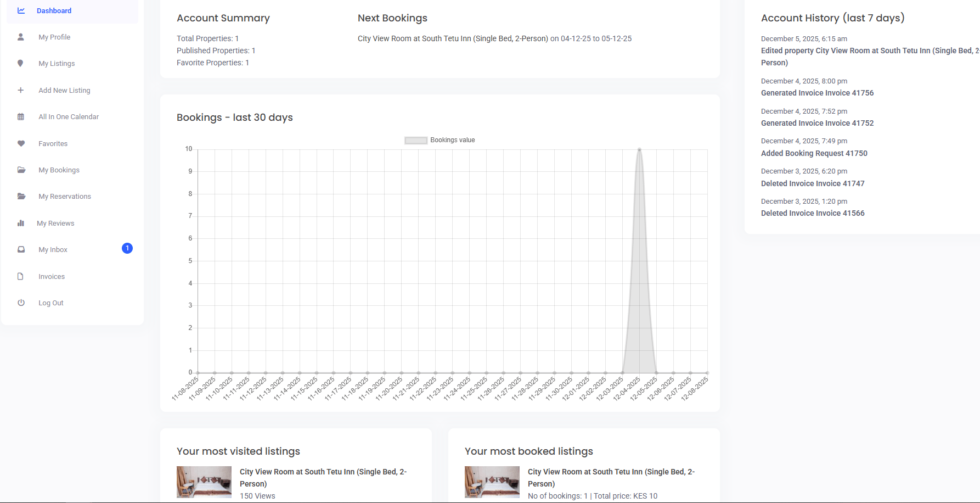Open the Next Bookings City View Room link
The height and width of the screenshot is (503, 980).
(x=452, y=38)
